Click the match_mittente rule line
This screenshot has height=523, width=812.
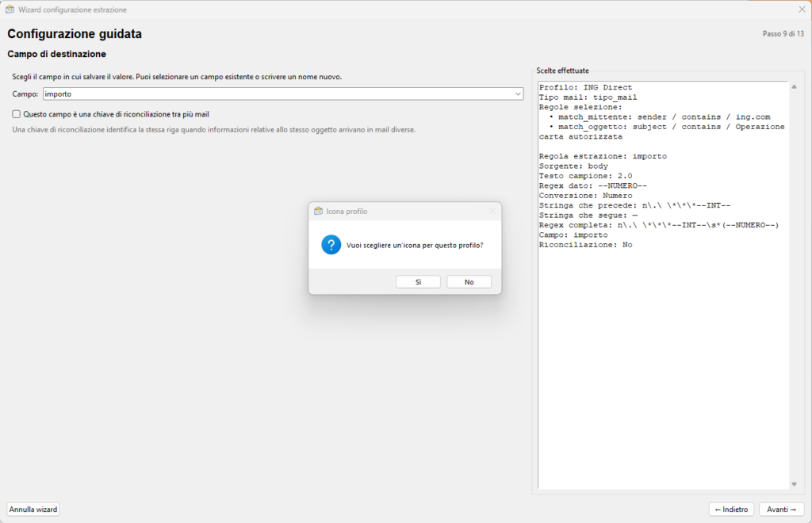coord(660,117)
